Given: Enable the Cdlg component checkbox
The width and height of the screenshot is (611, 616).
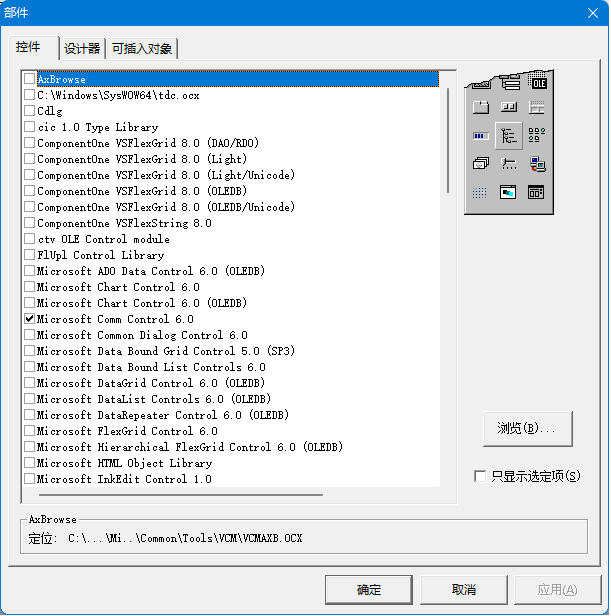Looking at the screenshot, I should (29, 111).
